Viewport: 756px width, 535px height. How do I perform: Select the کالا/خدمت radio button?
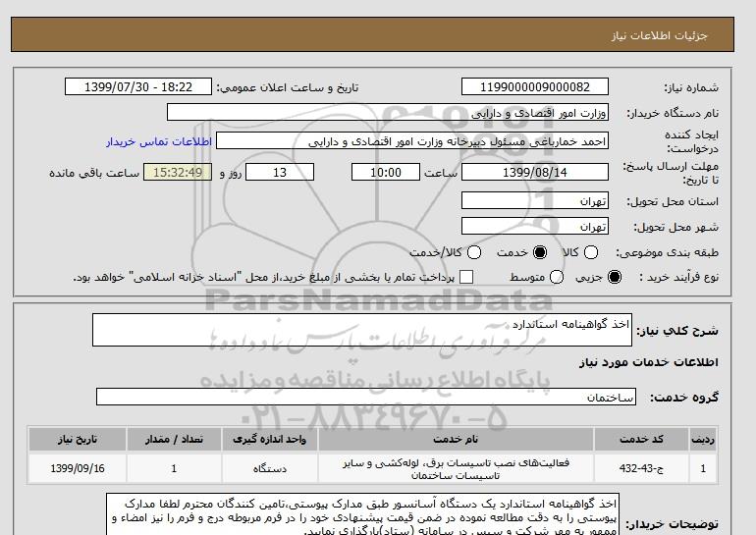tap(474, 252)
